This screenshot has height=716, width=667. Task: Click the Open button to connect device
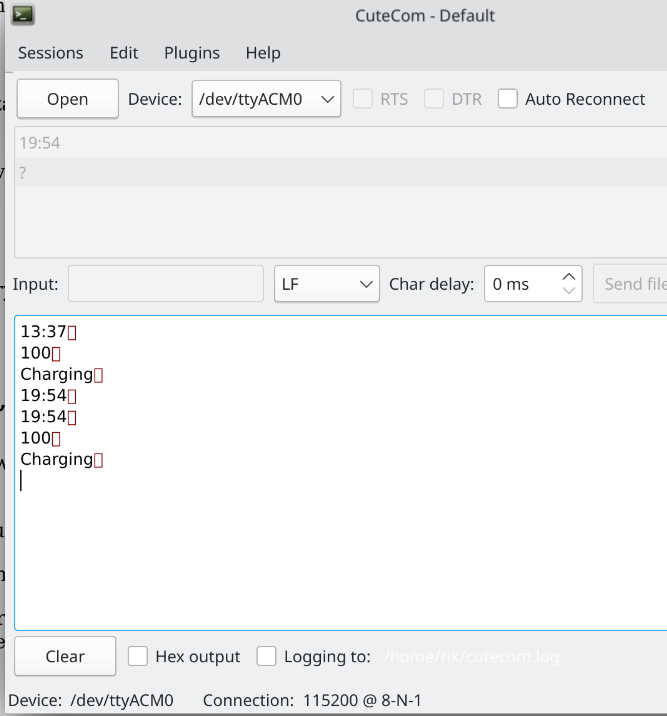pyautogui.click(x=68, y=99)
